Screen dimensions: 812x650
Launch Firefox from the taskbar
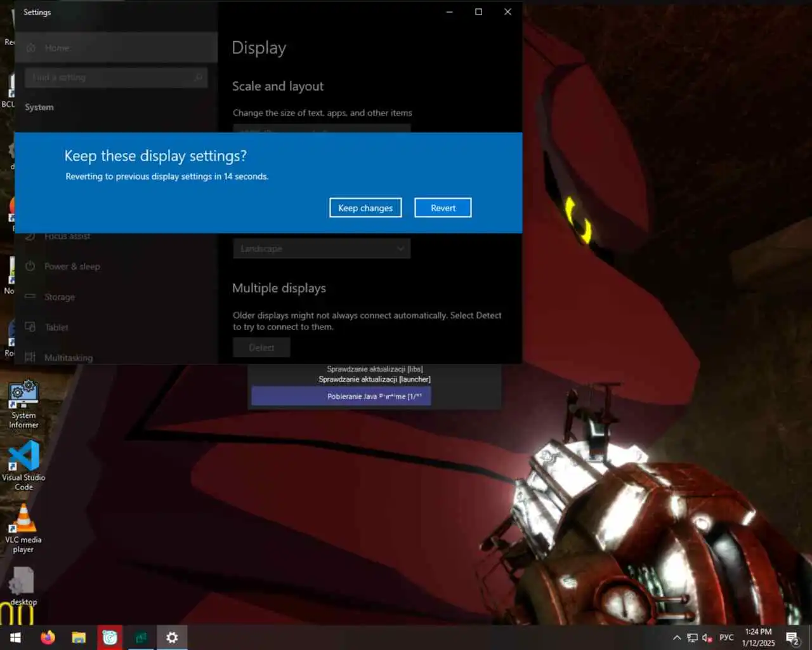[x=48, y=637]
